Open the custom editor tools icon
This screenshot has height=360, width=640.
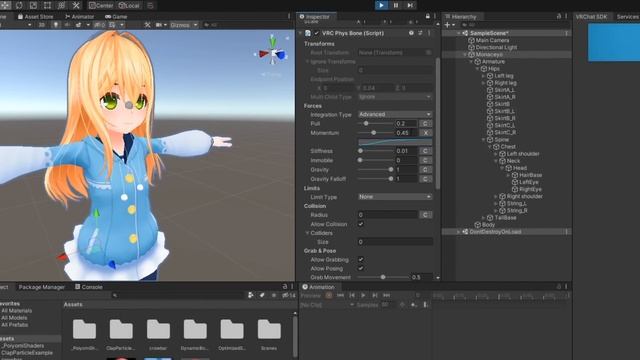[76, 5]
